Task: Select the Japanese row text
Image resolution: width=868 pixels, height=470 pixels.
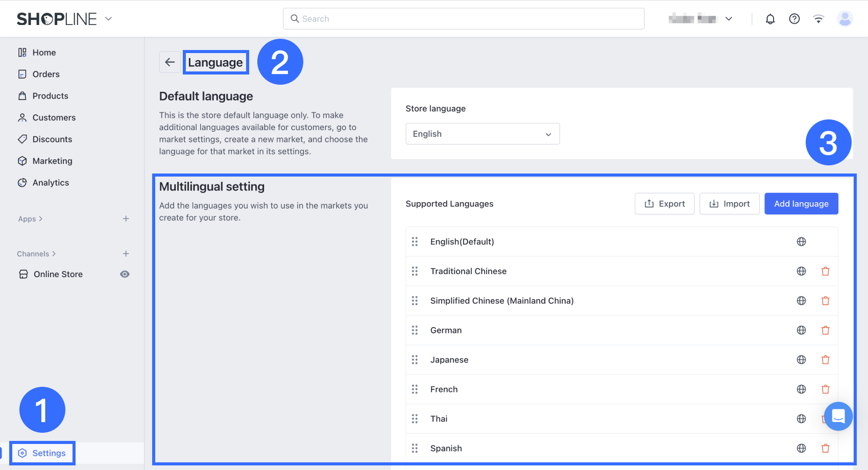Action: pyautogui.click(x=449, y=360)
